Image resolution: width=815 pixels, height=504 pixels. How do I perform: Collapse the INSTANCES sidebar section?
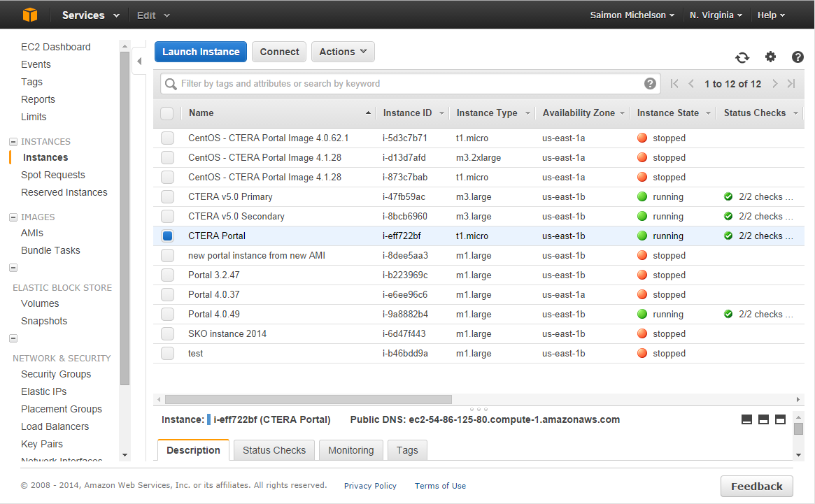click(x=13, y=142)
